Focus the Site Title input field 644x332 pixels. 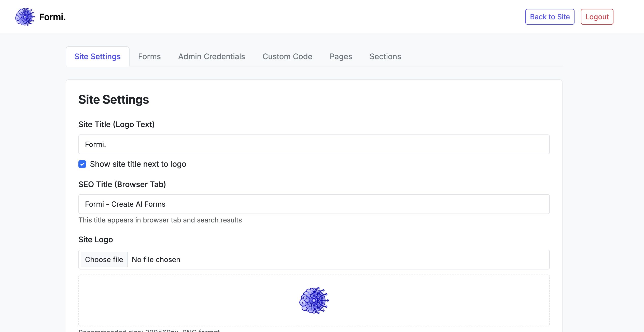click(x=314, y=144)
